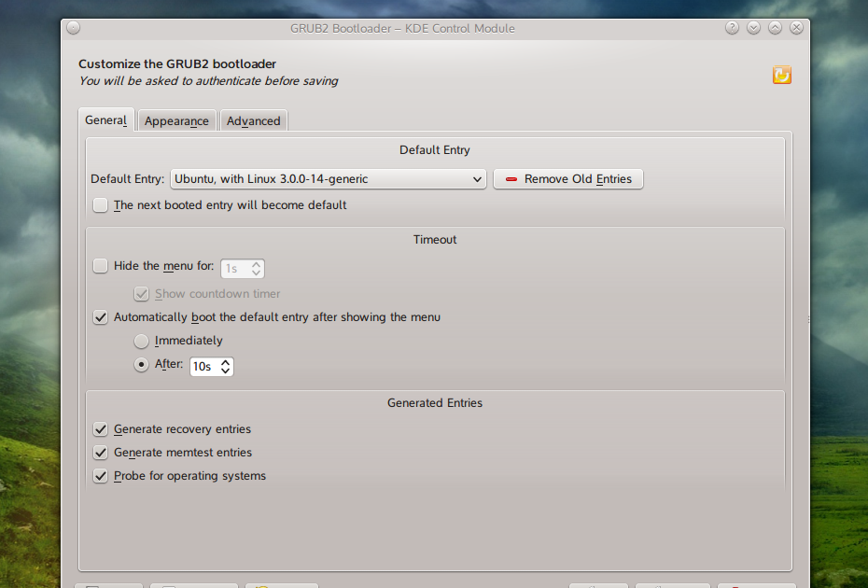Click inside the 10s timeout field

click(x=203, y=366)
